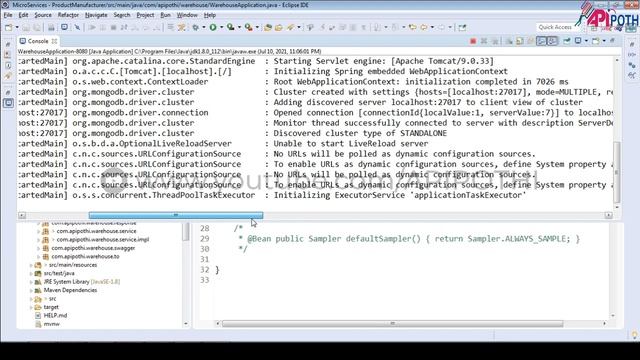Open the Window menu
Screen dimensions: 640x360
[187, 15]
